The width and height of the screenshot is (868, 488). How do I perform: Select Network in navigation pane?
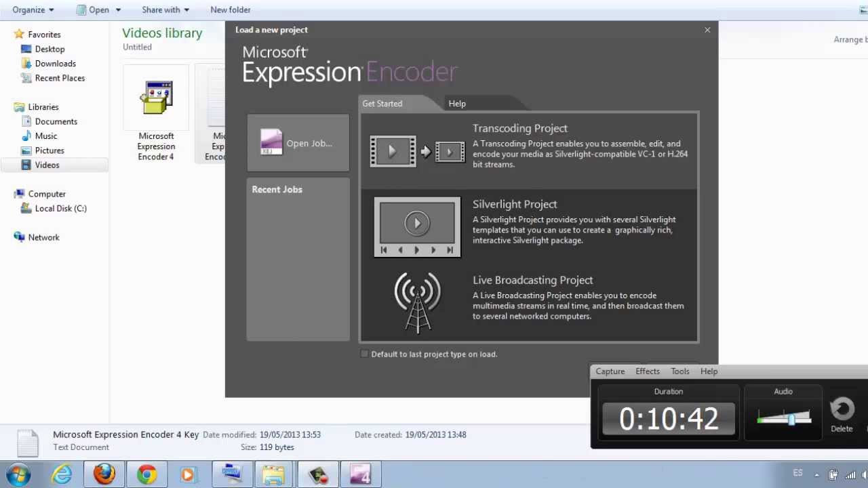point(43,237)
